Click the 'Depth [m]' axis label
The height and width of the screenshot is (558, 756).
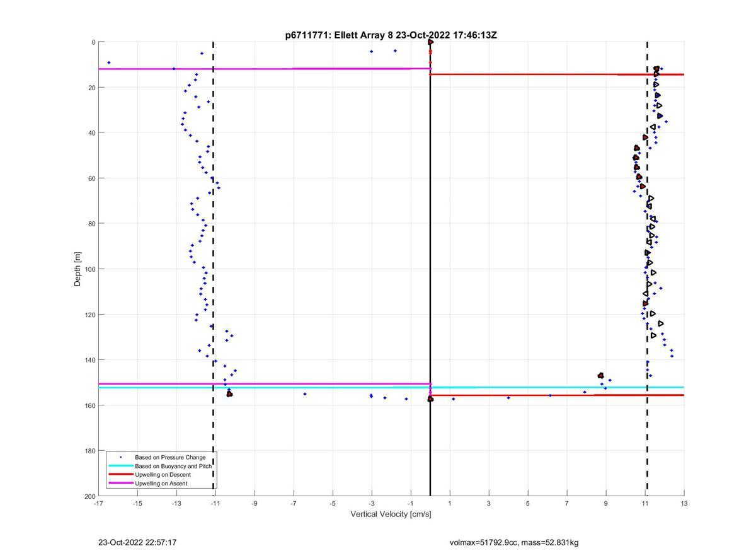[x=78, y=269]
